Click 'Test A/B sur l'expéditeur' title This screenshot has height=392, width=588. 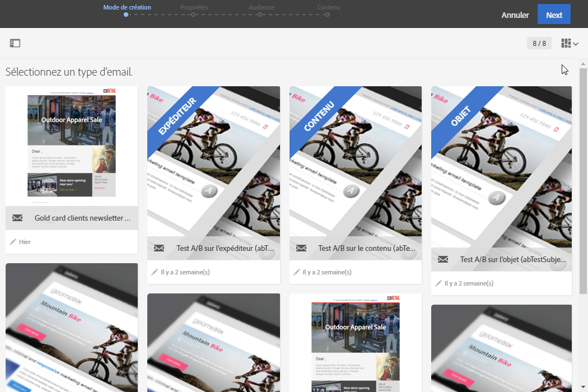click(225, 248)
